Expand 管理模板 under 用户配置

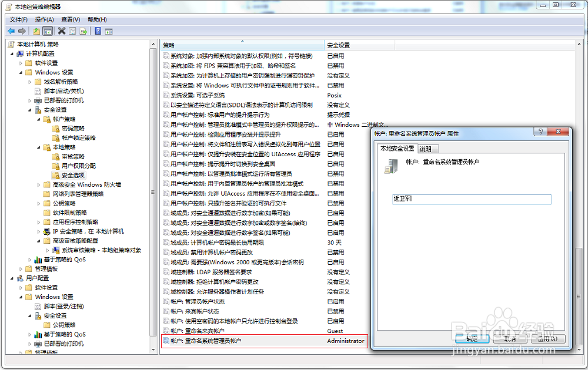[x=19, y=352]
